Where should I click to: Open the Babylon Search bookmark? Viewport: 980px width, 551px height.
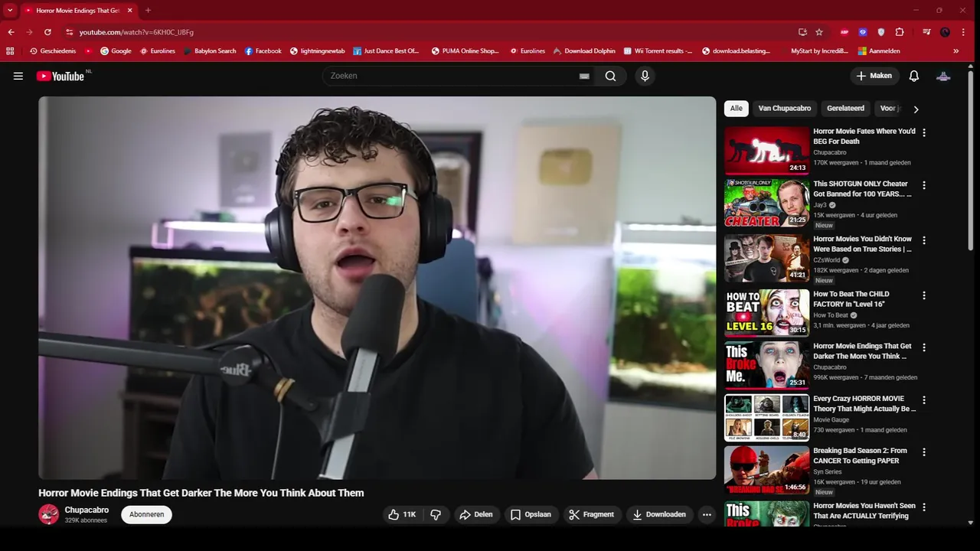click(x=210, y=51)
